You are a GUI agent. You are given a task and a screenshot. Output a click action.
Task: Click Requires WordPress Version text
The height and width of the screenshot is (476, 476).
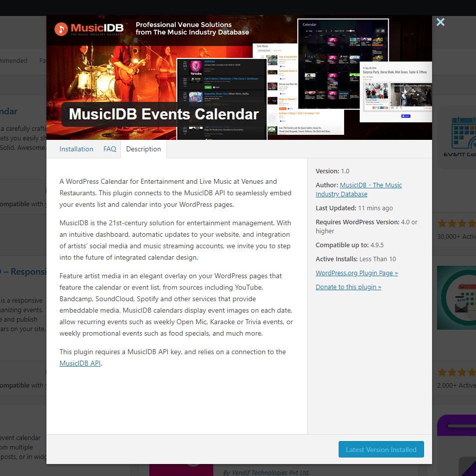(x=367, y=226)
